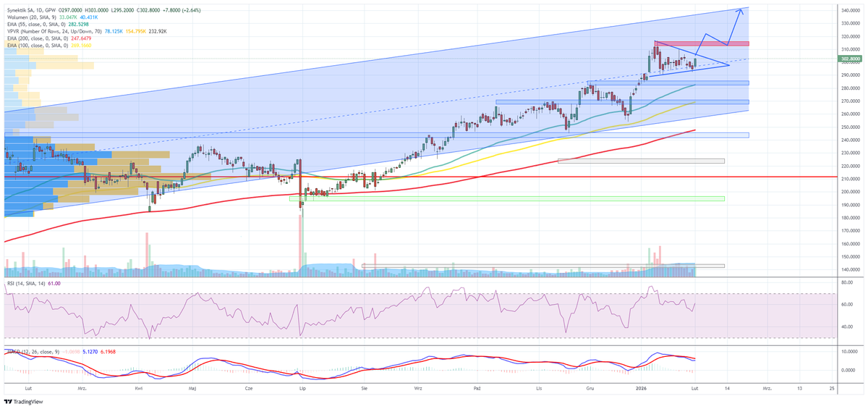Screen dimensions: 868x409
Task: Click the Kwi month label on the time axis
Action: pyautogui.click(x=138, y=388)
